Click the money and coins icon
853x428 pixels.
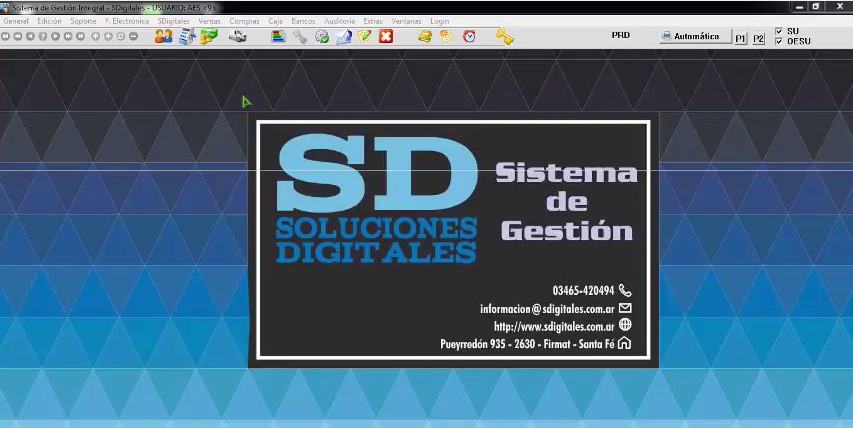pyautogui.click(x=208, y=36)
